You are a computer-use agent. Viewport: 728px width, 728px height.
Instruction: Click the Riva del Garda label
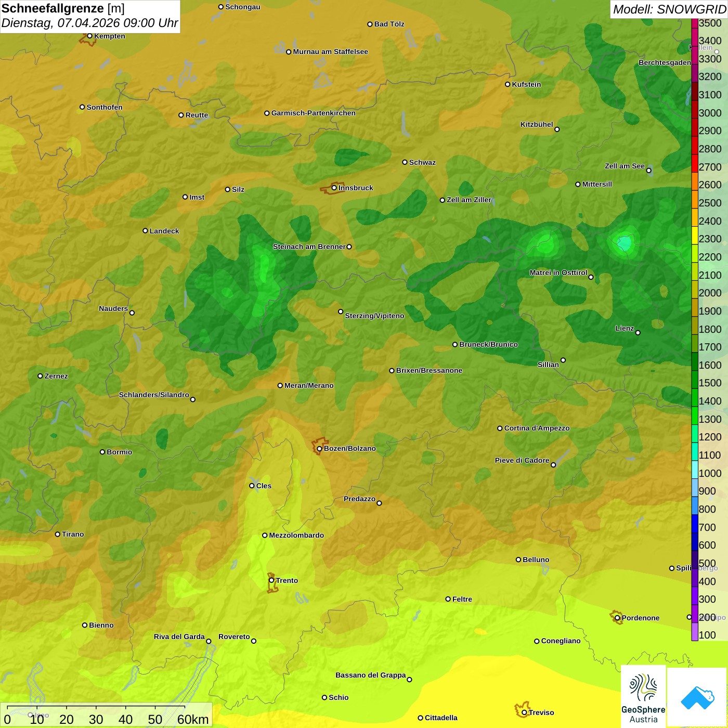tap(179, 636)
